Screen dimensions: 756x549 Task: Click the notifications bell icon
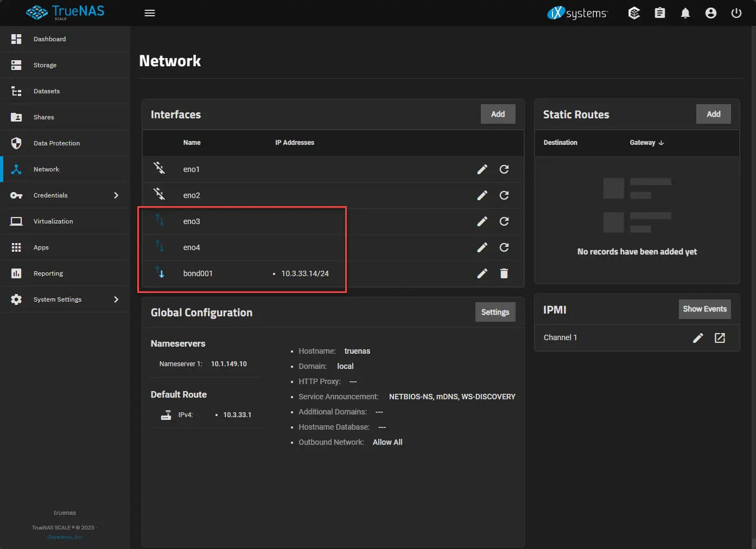pyautogui.click(x=685, y=13)
